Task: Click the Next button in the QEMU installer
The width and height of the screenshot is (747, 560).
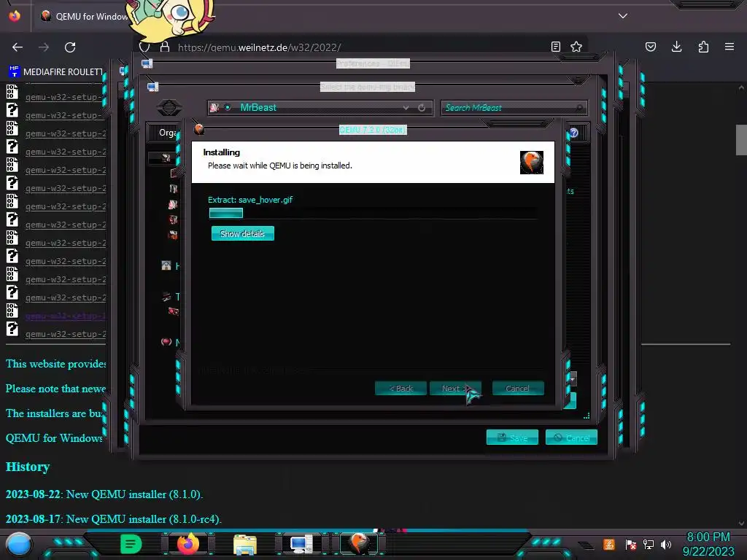Action: (455, 388)
